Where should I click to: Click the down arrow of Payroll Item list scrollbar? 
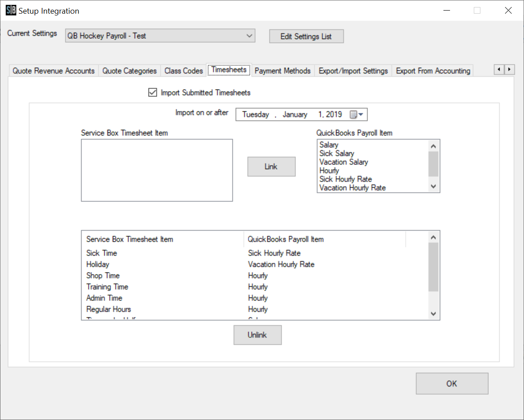click(x=433, y=186)
